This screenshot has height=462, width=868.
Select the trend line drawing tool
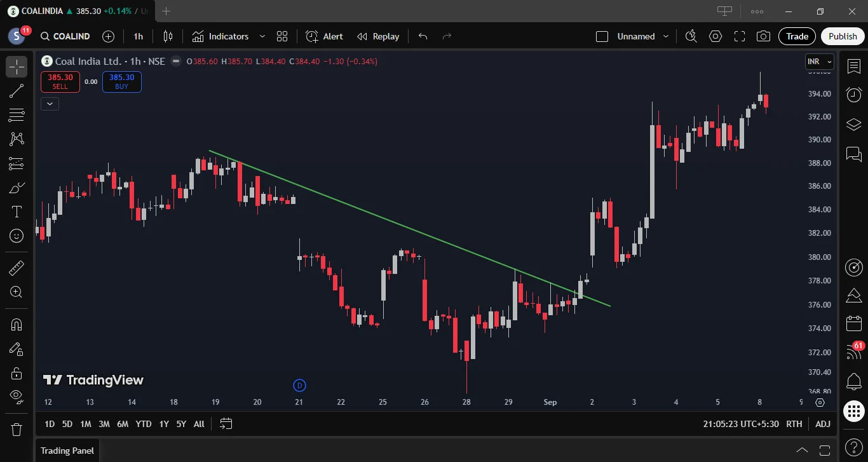(17, 91)
